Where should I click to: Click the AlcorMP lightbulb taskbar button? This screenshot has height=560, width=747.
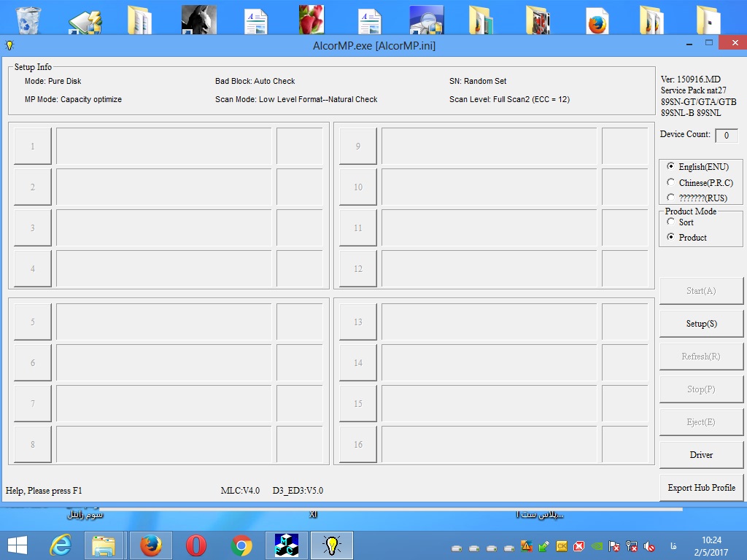pos(332,545)
